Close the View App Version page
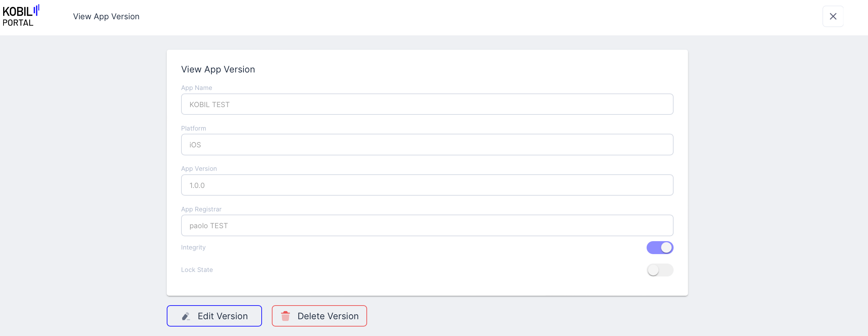This screenshot has width=868, height=336. click(x=833, y=16)
